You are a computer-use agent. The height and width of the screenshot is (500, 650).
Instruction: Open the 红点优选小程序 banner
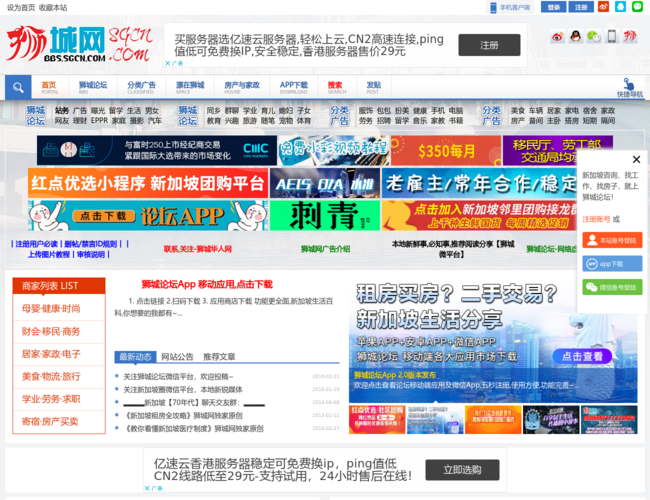coord(148,183)
